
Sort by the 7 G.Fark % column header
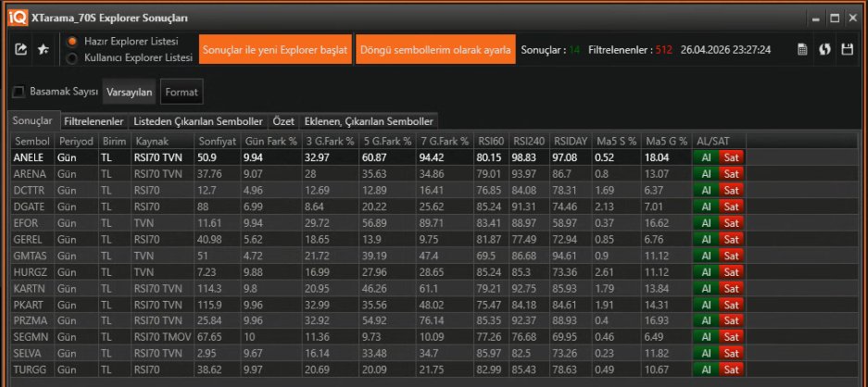[x=444, y=141]
